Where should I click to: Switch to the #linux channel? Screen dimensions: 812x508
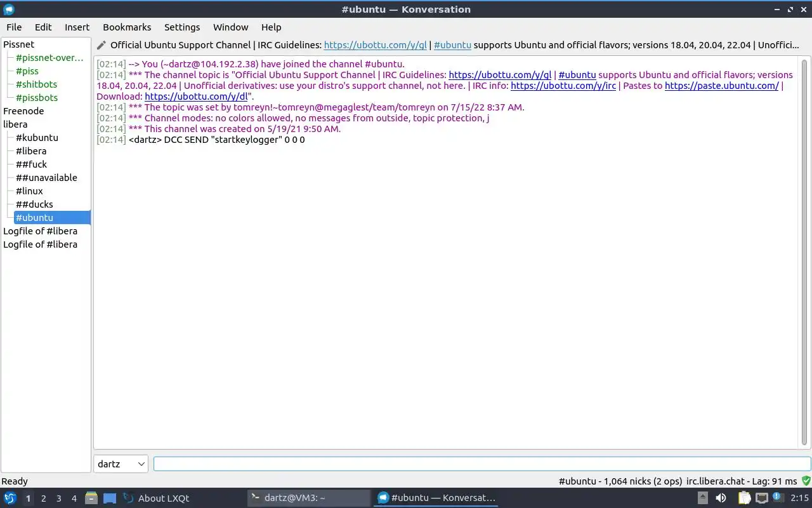29,191
